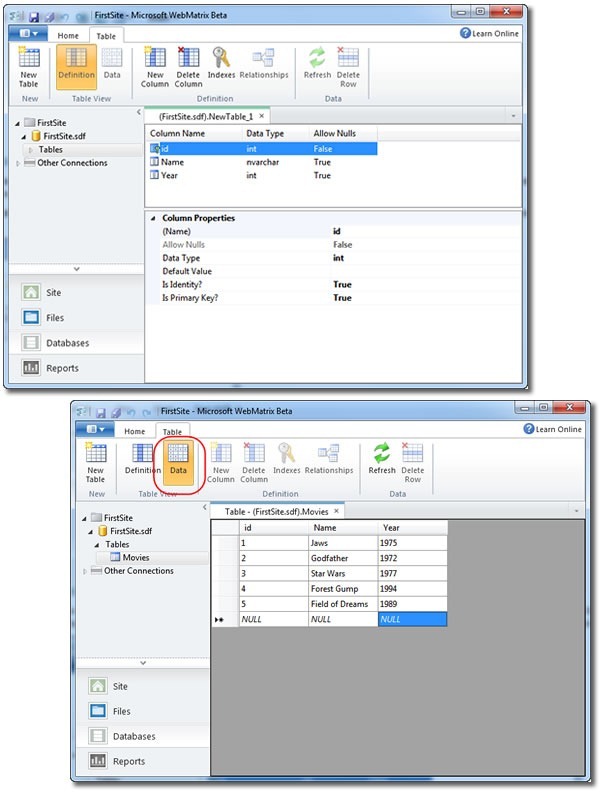
Task: Open application menu button in top window
Action: click(28, 34)
